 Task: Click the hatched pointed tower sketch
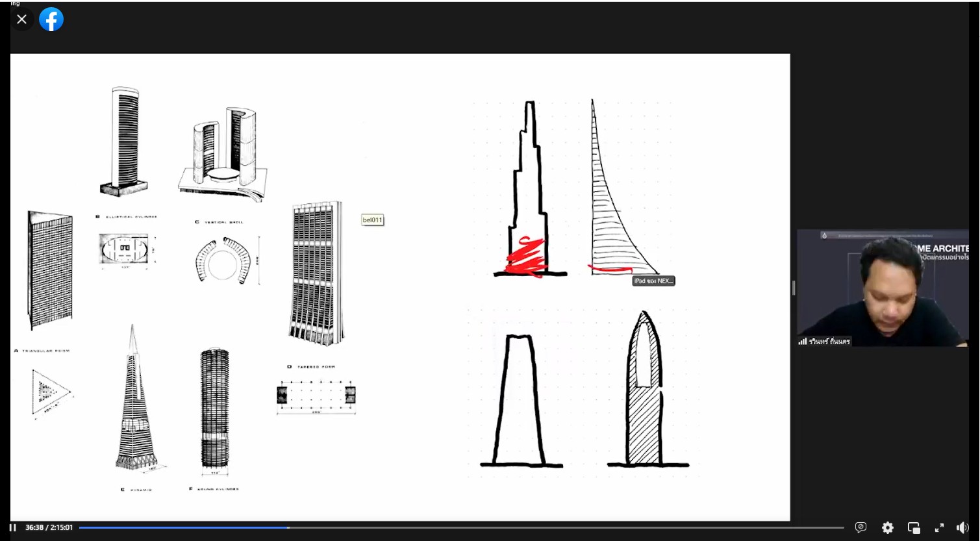tap(644, 390)
